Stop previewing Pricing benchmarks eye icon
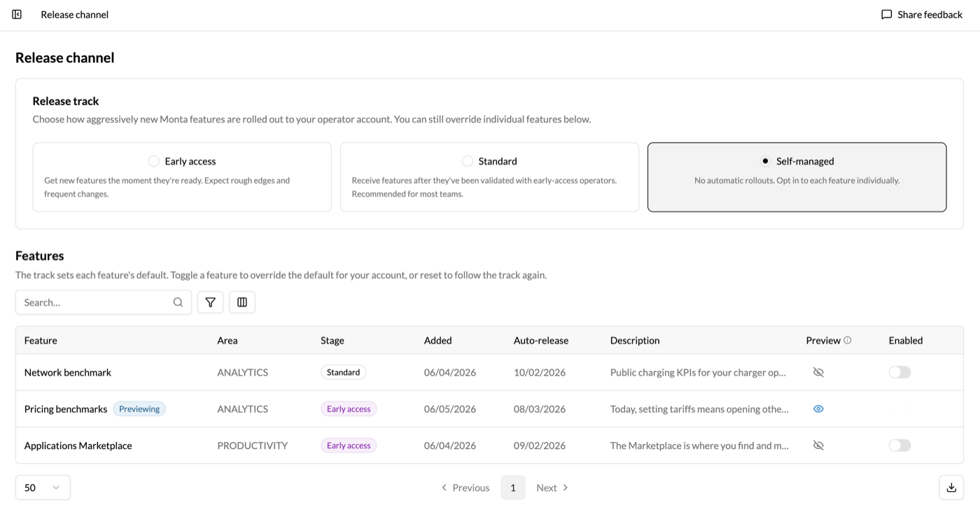The image size is (980, 508). [x=818, y=409]
